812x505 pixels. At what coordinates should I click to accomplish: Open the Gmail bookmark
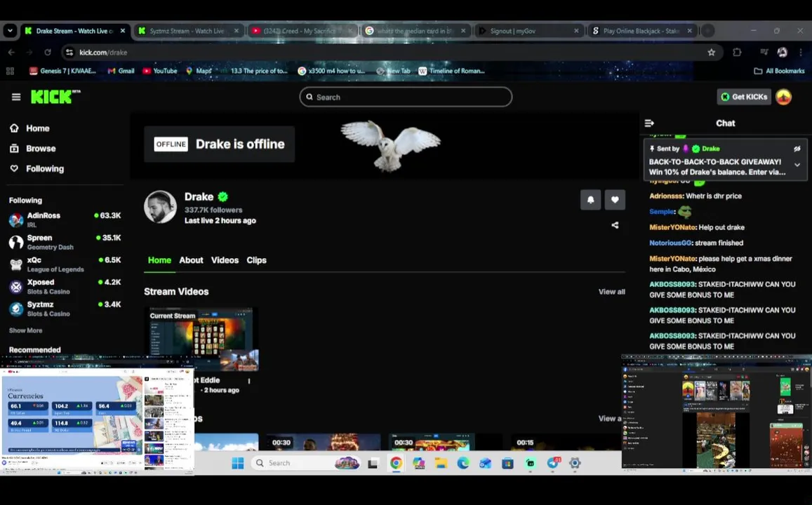[121, 71]
